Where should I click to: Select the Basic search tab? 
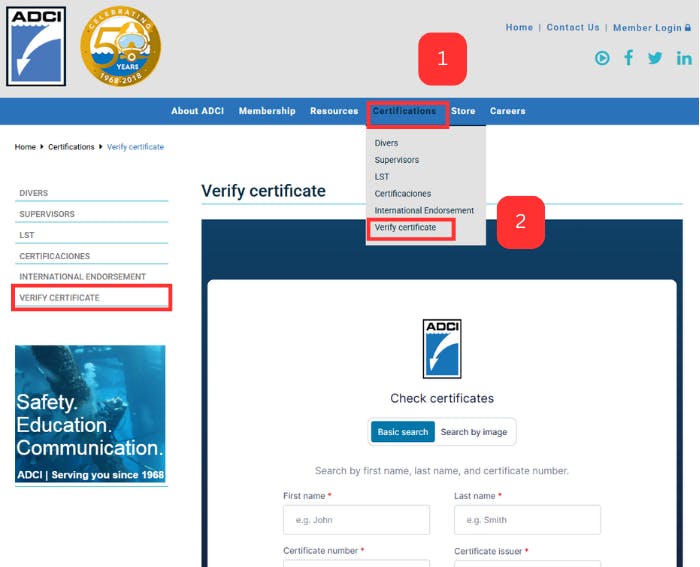403,432
